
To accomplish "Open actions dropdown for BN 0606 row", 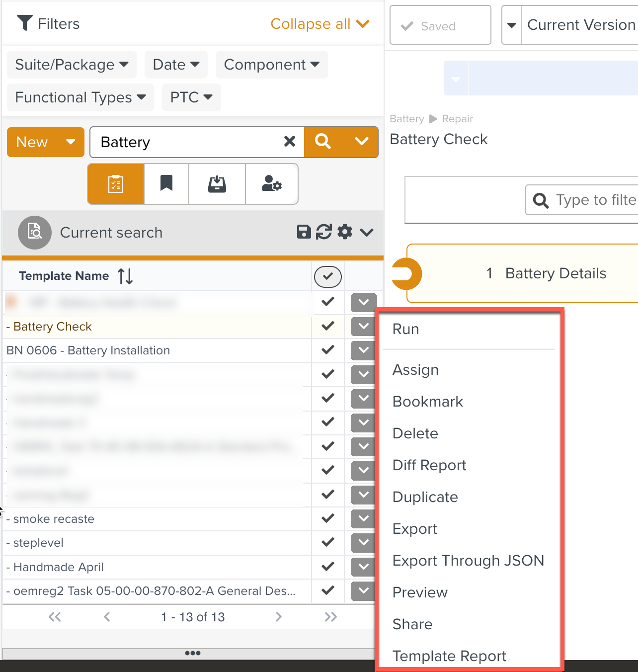I will [x=363, y=350].
